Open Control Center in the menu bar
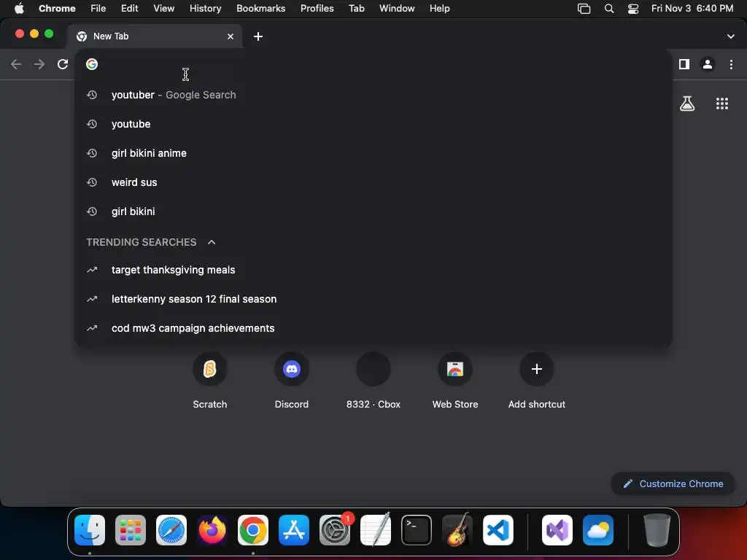The image size is (747, 560). (633, 9)
